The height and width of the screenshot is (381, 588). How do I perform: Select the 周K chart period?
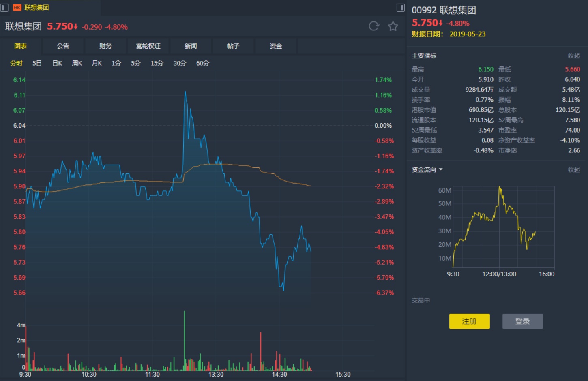(x=77, y=63)
